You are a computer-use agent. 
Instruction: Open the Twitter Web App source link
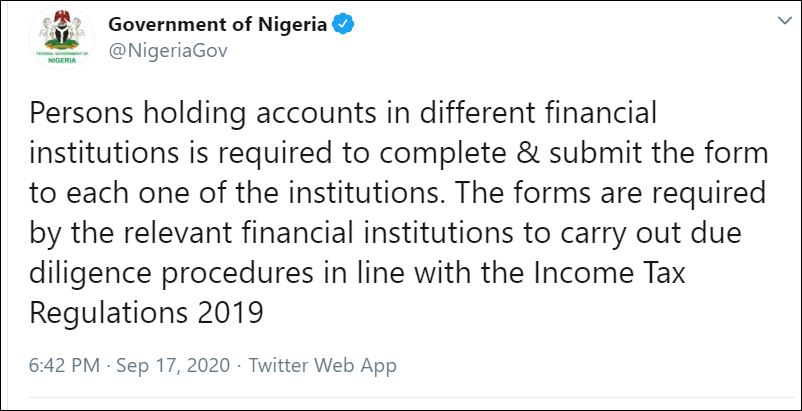tap(322, 366)
